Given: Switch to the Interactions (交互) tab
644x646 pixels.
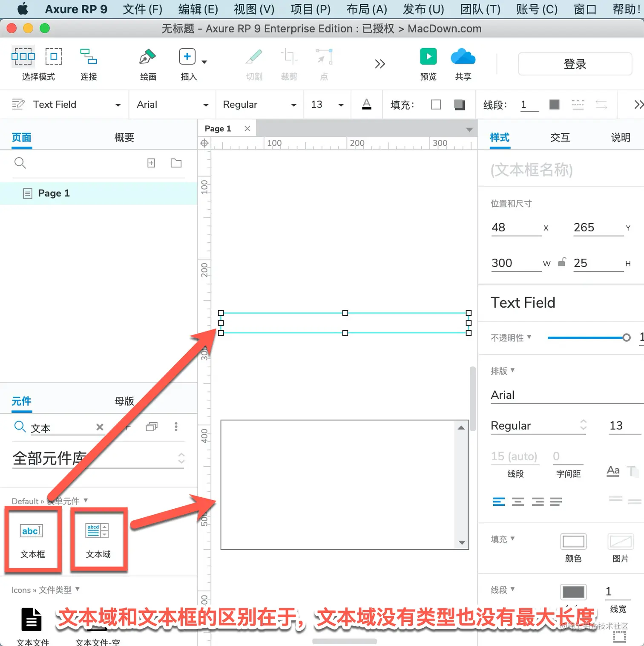Looking at the screenshot, I should point(560,137).
